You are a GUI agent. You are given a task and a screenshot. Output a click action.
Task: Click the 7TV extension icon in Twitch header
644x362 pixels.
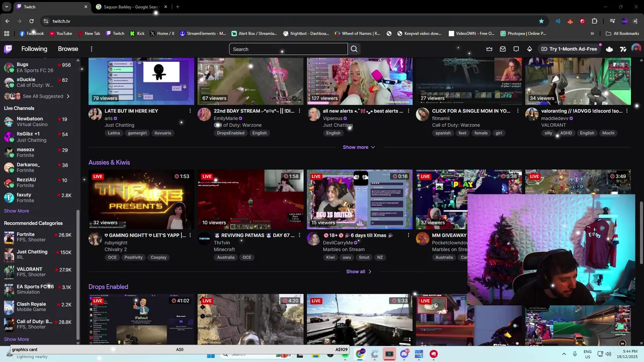pos(623,49)
